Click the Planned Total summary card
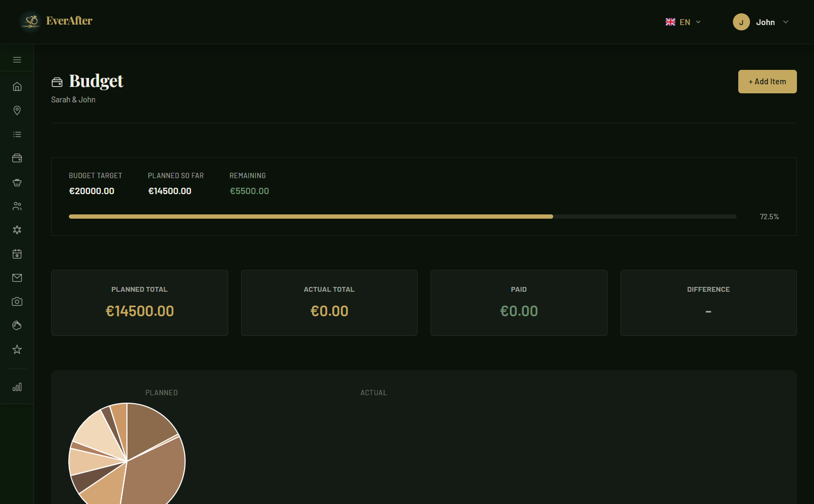This screenshot has height=504, width=814. pos(140,303)
